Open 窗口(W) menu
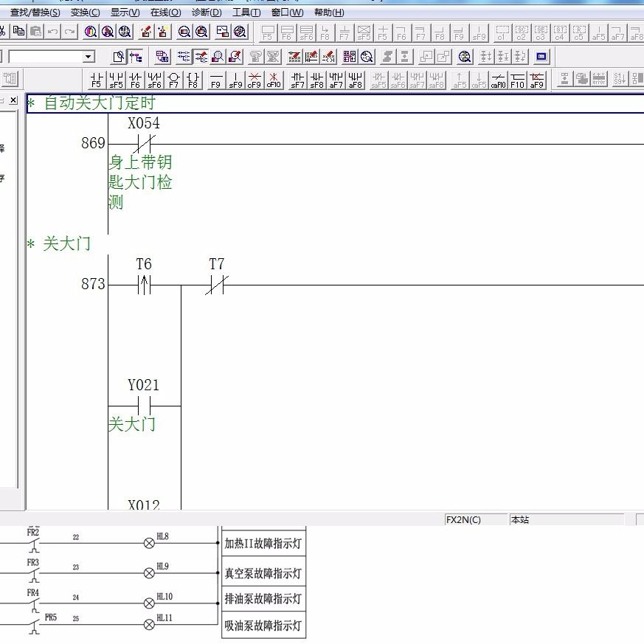644x644 pixels. tap(287, 13)
